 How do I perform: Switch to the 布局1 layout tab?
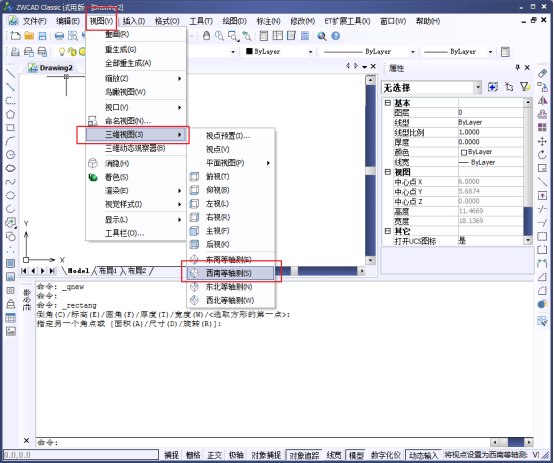[x=107, y=271]
